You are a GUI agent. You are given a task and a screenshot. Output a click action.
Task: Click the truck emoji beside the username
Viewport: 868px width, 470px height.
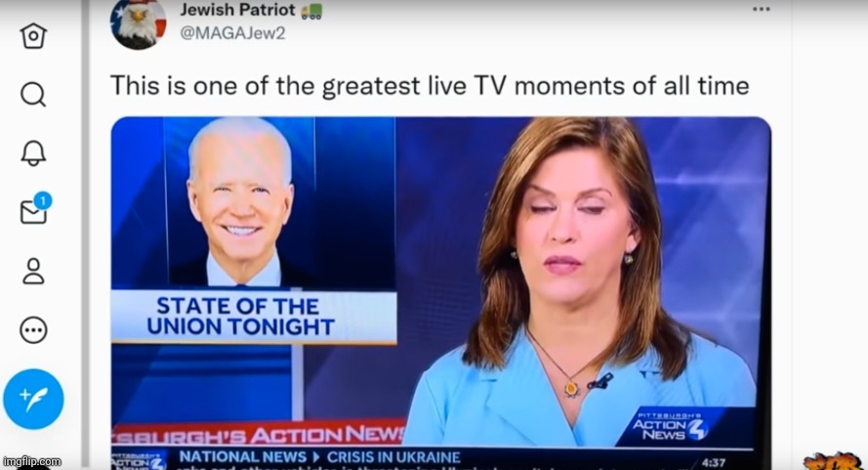click(x=311, y=11)
